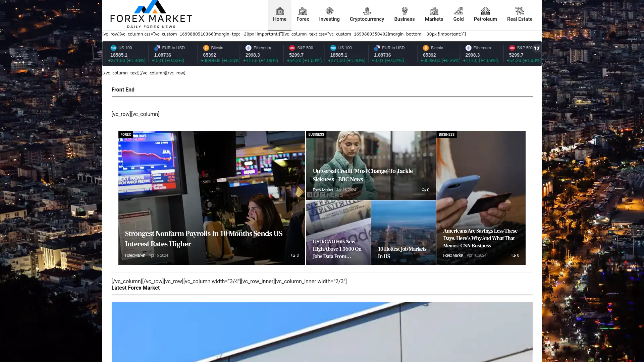Open the 10 Hottest Job Markets thumbnail
644x362 pixels.
coord(403,233)
